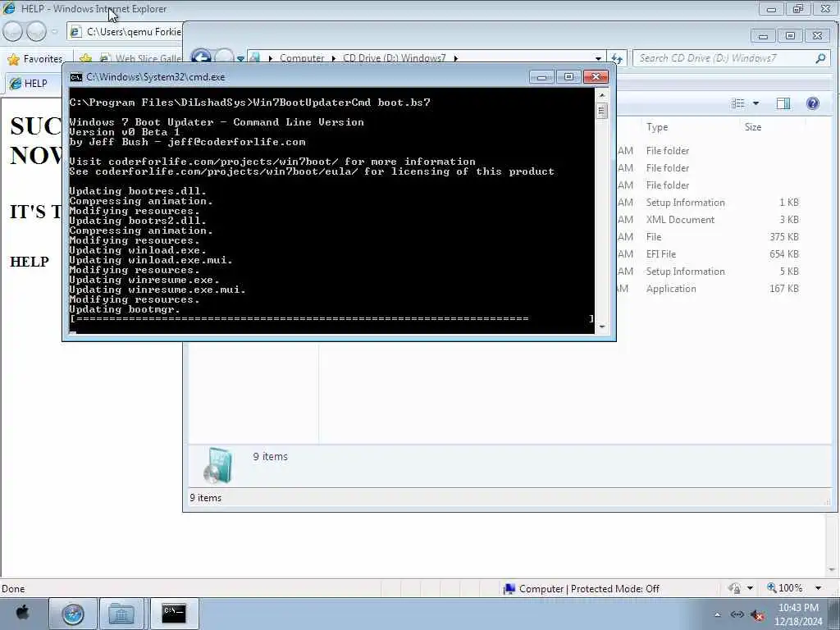This screenshot has width=840, height=630.
Task: Click the page icon in IE address bar
Action: click(x=75, y=32)
